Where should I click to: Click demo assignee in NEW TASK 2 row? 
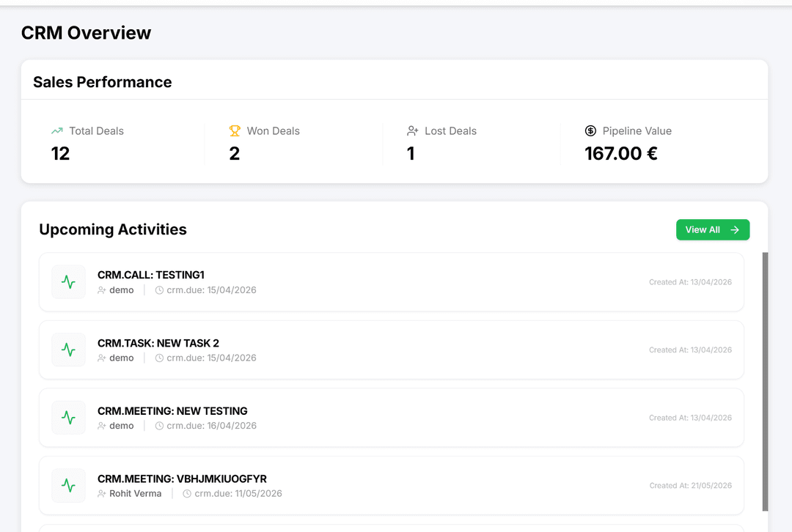point(122,358)
